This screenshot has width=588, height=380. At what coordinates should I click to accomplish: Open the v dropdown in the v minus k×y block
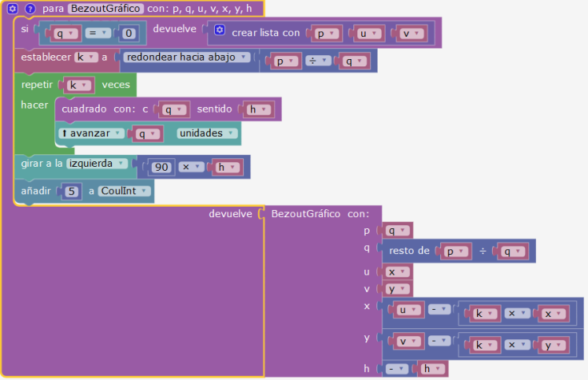point(410,342)
